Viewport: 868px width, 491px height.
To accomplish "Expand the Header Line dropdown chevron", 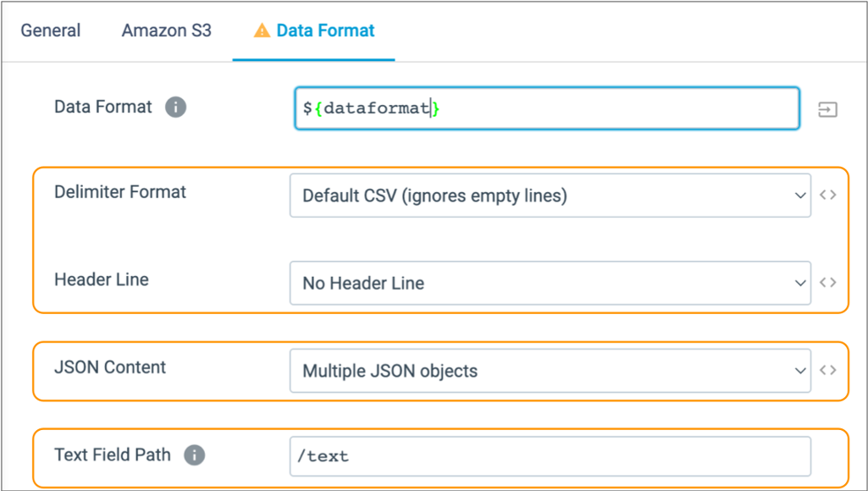I will click(799, 282).
